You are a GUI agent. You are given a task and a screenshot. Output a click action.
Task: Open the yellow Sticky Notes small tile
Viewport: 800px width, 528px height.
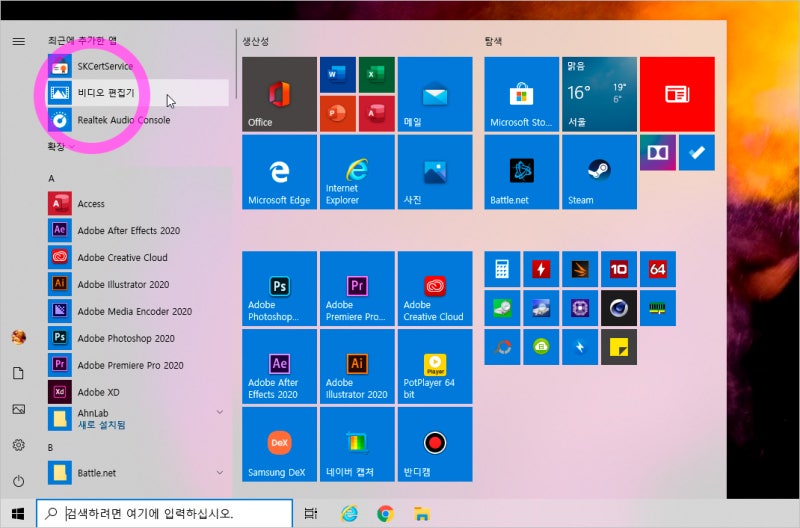619,347
